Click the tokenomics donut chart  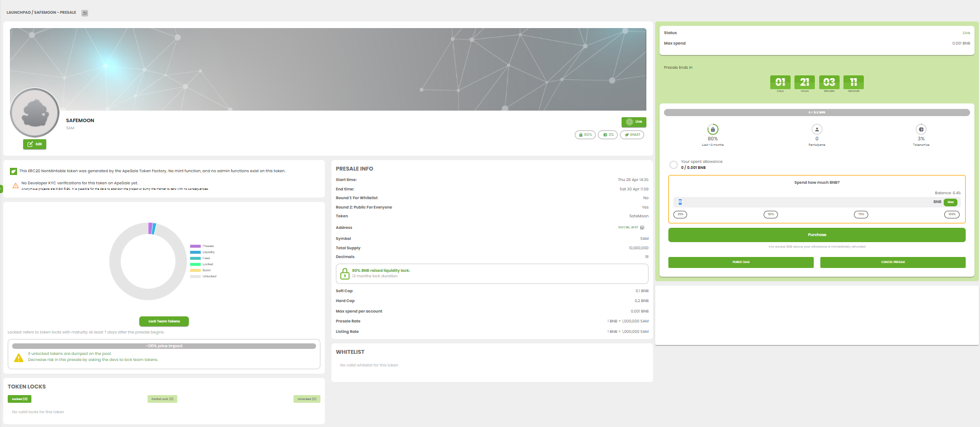(148, 261)
